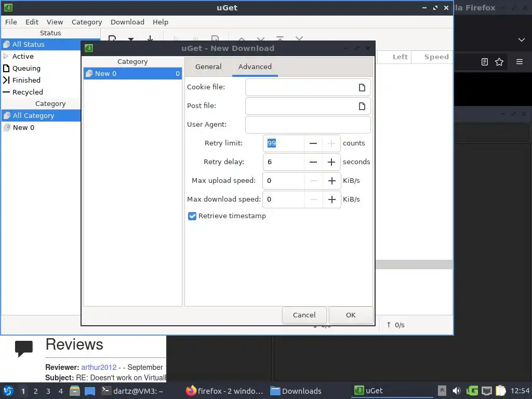Switch to the Downloads folder taskbar entry
This screenshot has height=399, width=532.
pyautogui.click(x=296, y=391)
